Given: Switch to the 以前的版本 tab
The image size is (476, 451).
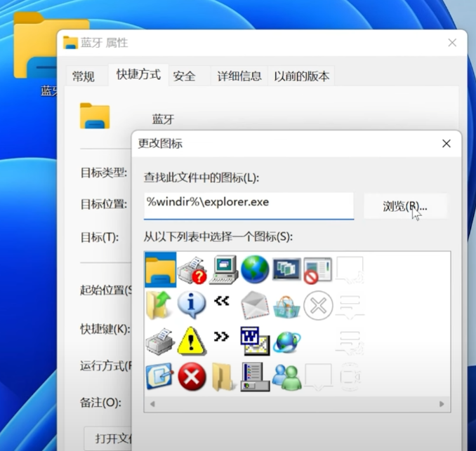Looking at the screenshot, I should coord(301,76).
